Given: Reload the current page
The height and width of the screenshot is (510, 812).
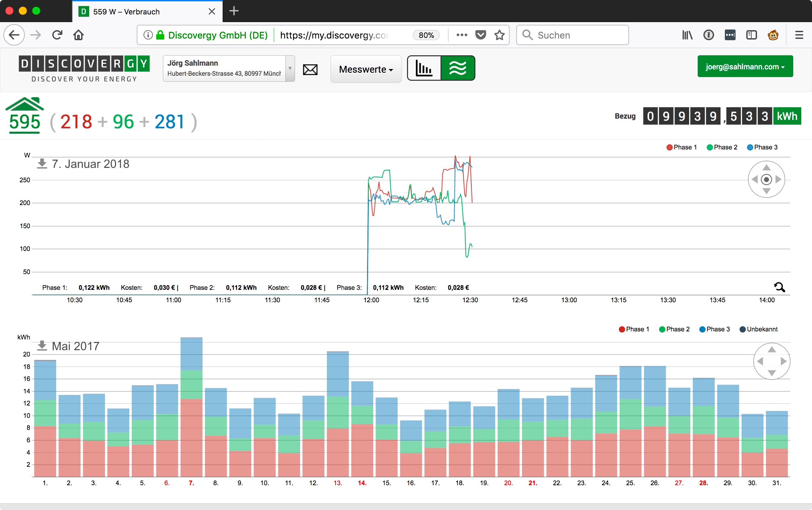Looking at the screenshot, I should point(57,35).
